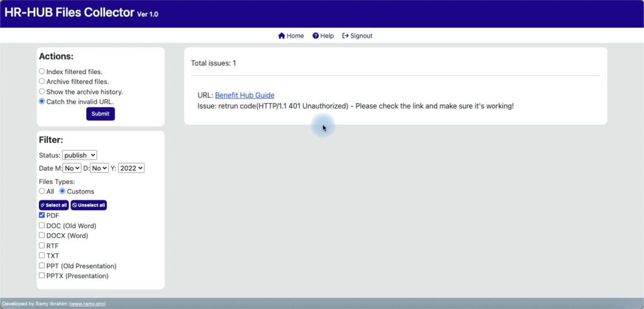Select Index filtered files radio option
Screen dimensions: 644x309
click(42, 72)
